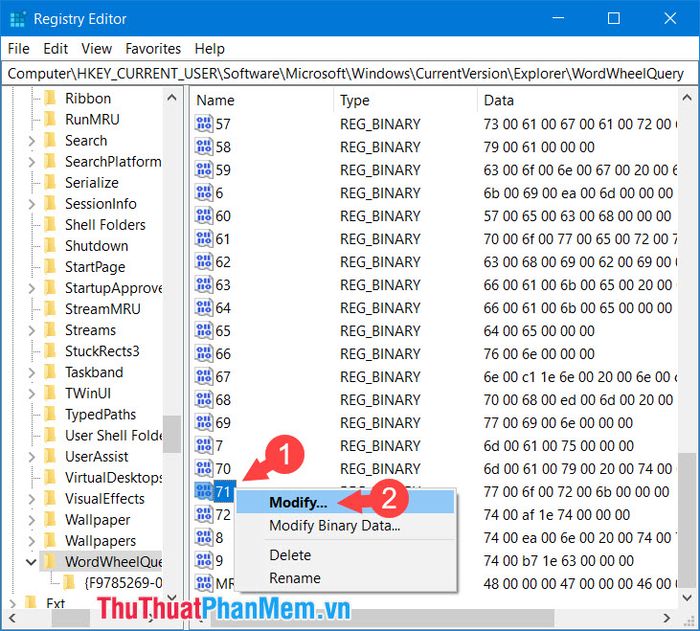Click the binary value icon for entry 57
This screenshot has height=631, width=700.
(204, 123)
